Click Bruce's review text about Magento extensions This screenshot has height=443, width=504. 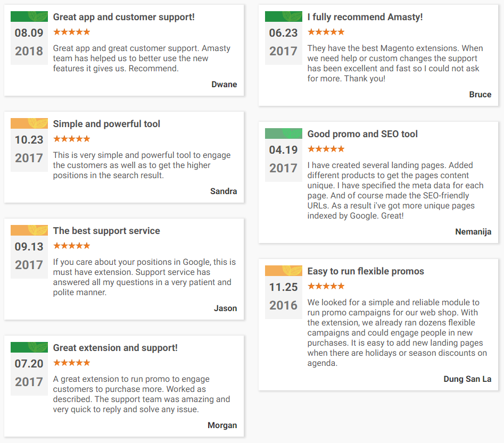point(395,63)
